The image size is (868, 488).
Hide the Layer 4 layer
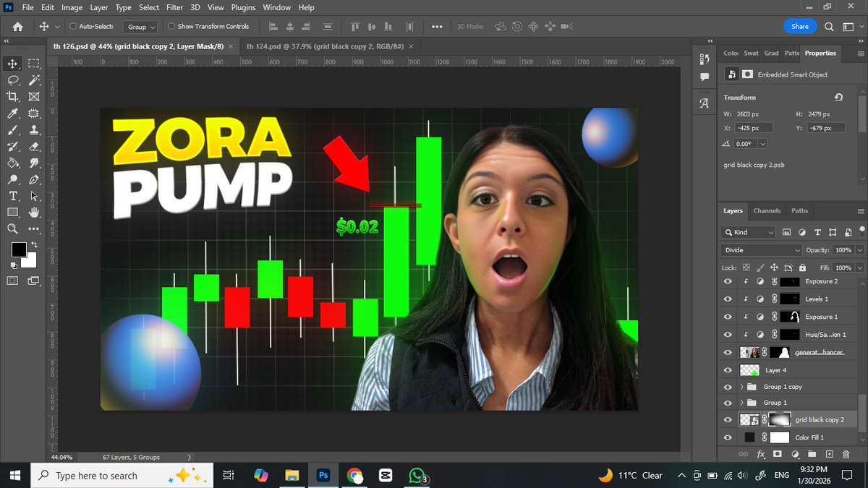[728, 369]
